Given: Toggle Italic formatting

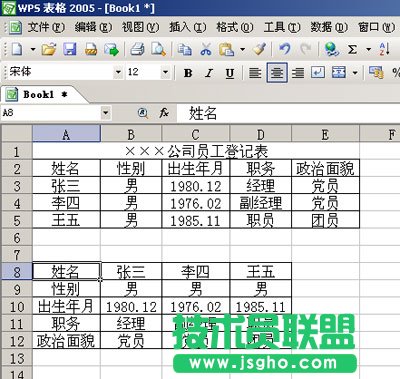Looking at the screenshot, I should (x=209, y=72).
